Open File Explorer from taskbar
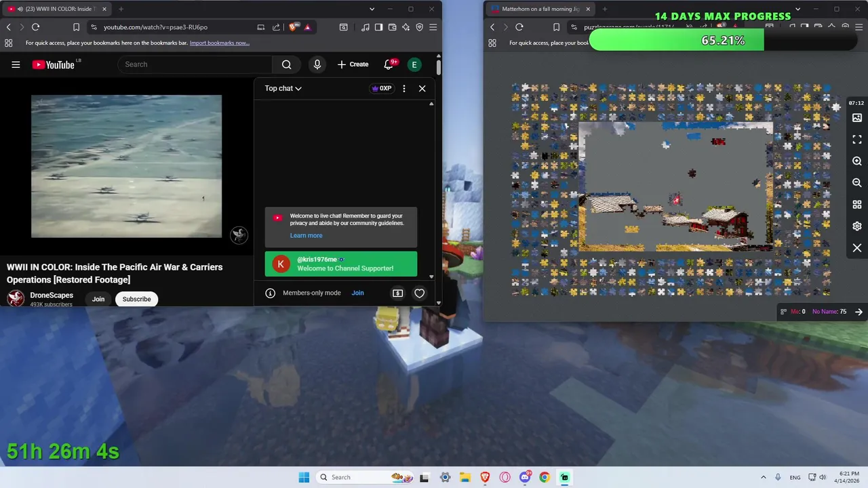Screen dimensions: 868x488 [x=465, y=477]
